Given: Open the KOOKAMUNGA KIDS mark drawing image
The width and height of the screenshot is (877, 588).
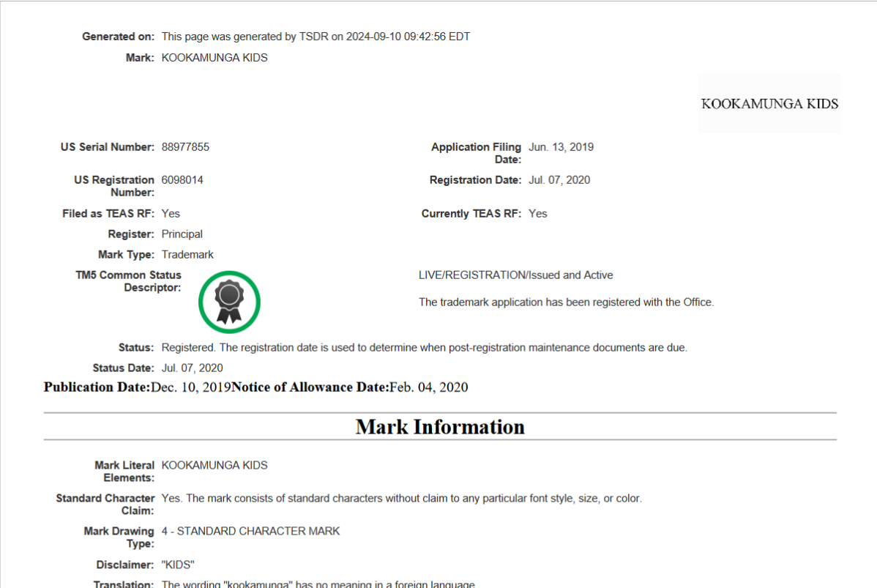Looking at the screenshot, I should pos(769,103).
